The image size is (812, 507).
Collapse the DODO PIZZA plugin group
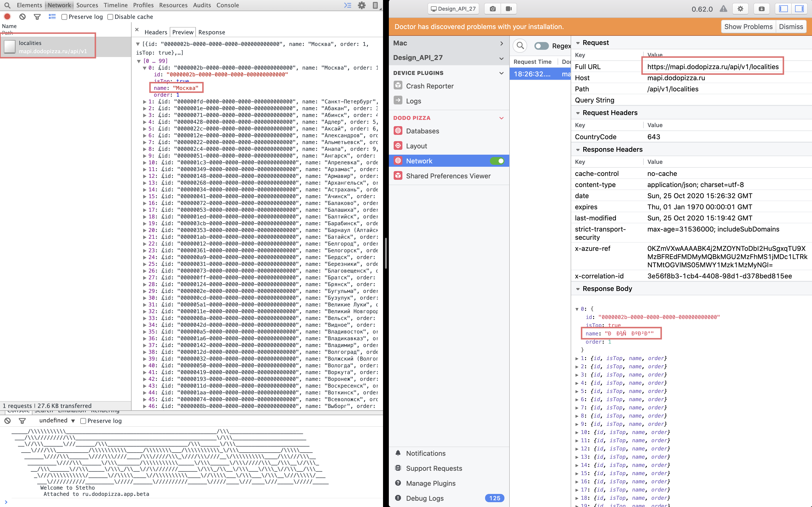501,118
